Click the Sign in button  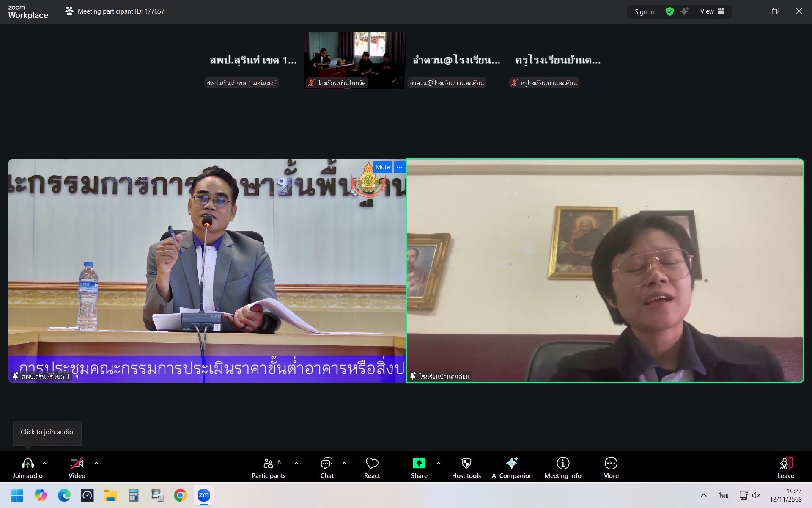pos(644,11)
